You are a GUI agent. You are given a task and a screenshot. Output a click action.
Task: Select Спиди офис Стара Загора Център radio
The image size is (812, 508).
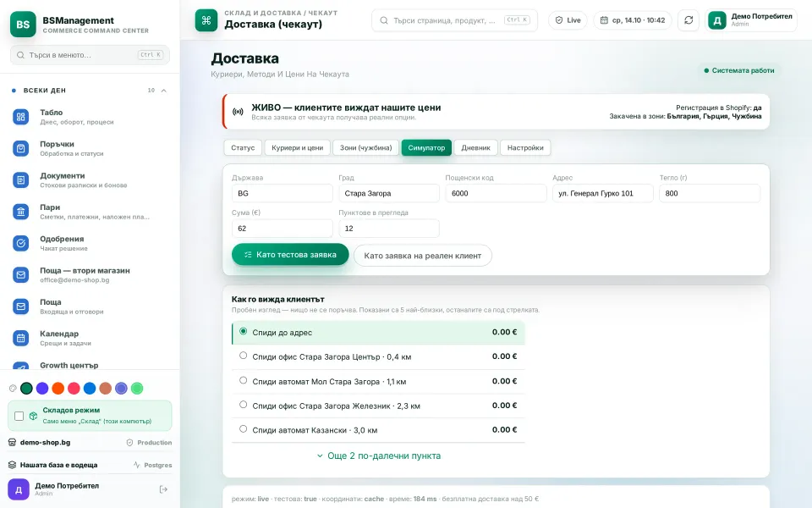(243, 356)
